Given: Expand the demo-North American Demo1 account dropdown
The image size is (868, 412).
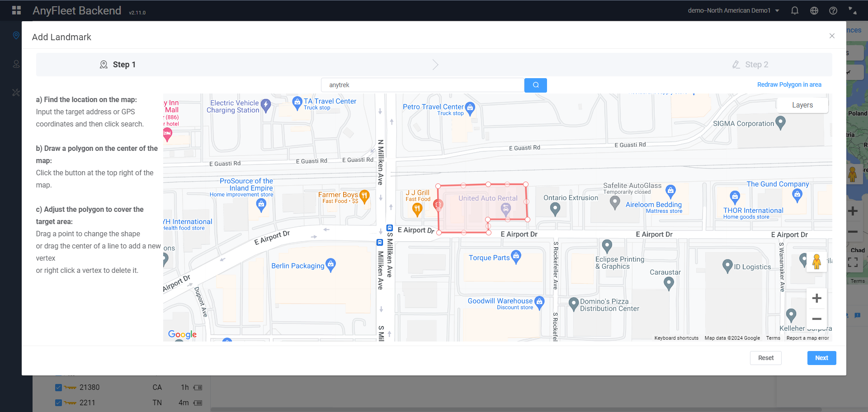Looking at the screenshot, I should point(733,10).
